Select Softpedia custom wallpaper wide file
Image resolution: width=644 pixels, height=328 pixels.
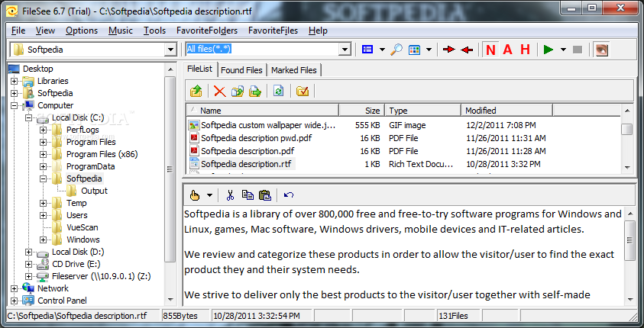pos(268,125)
